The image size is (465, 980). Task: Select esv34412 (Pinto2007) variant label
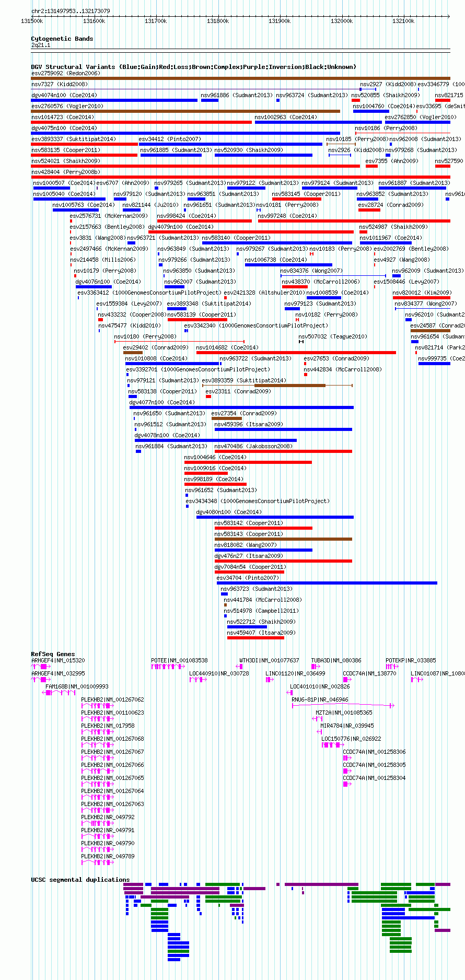tap(170, 139)
